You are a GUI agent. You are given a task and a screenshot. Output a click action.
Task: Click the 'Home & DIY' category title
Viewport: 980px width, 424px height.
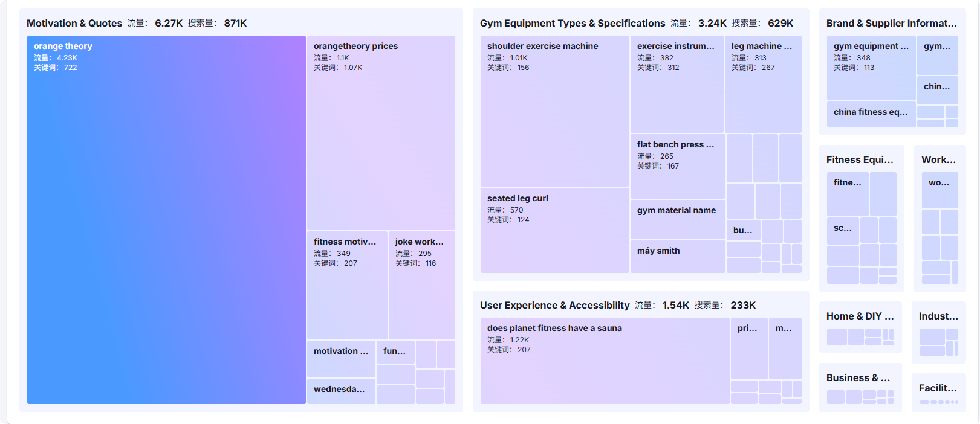point(860,316)
